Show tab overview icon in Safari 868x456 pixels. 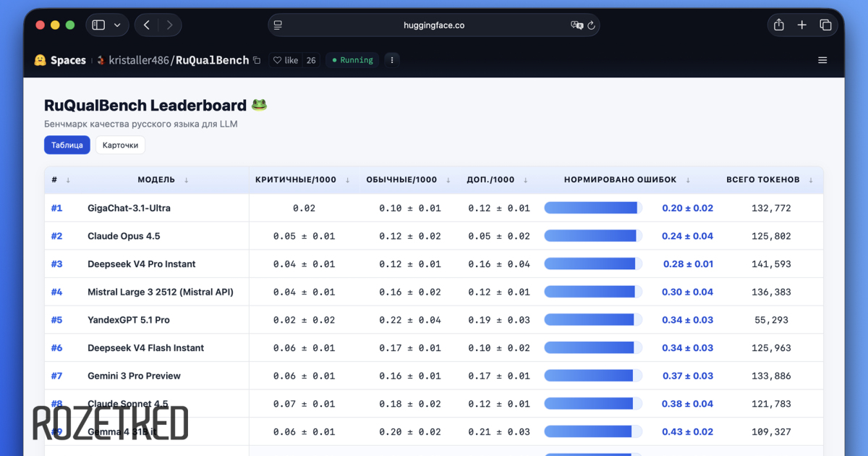(825, 25)
